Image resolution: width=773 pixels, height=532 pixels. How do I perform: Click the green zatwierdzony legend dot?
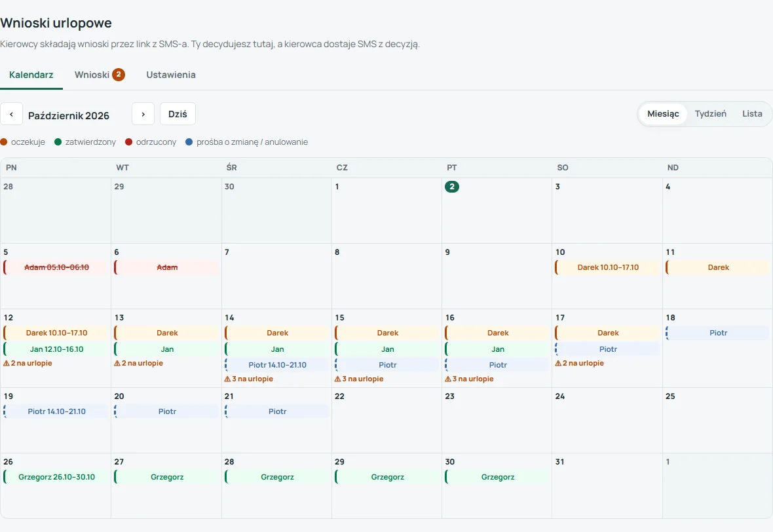pos(58,142)
